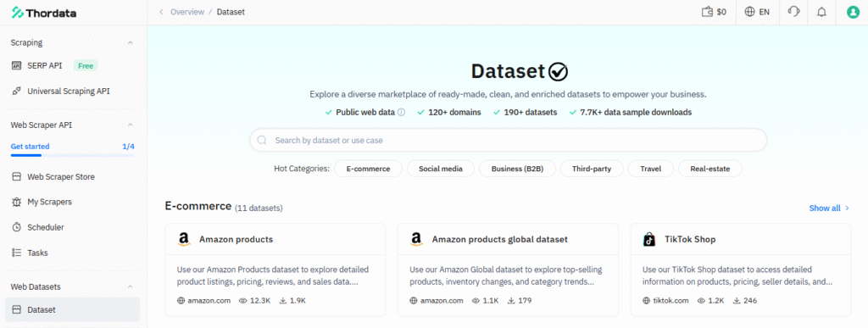Click the globe language icon
Screen dimensions: 868x328
pyautogui.click(x=749, y=12)
